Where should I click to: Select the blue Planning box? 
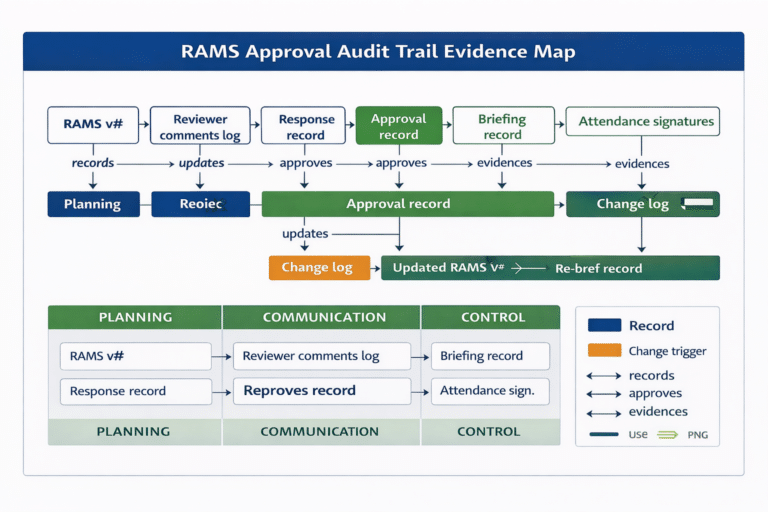[x=94, y=204]
